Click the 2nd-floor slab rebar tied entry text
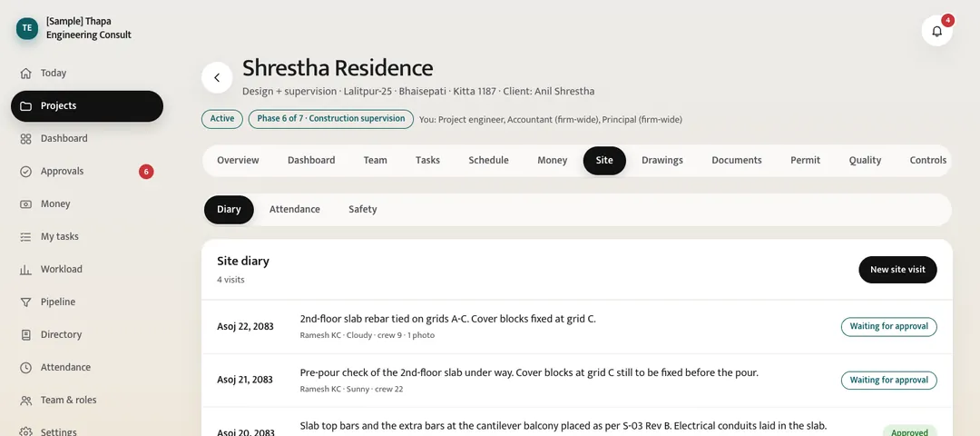The image size is (980, 436). 447,319
